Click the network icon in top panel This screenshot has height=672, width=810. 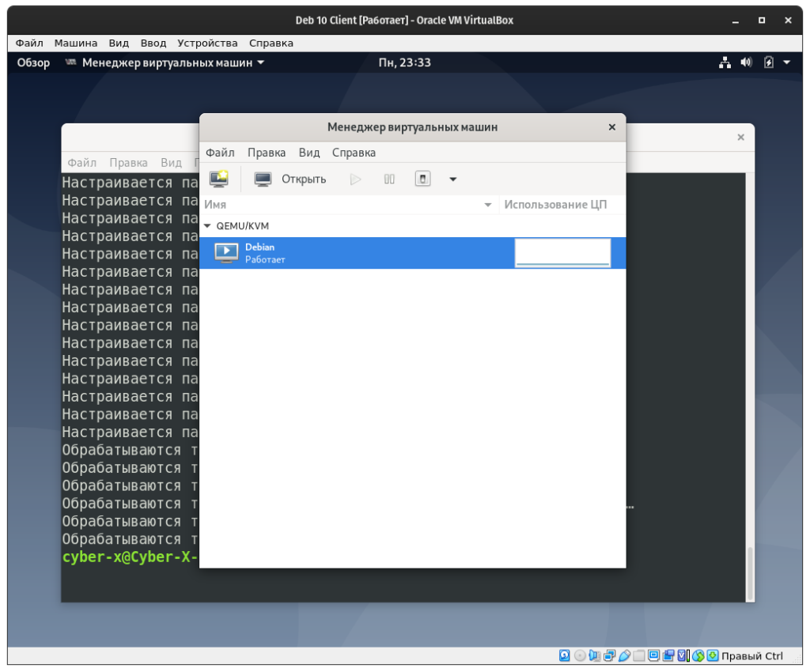coord(725,62)
